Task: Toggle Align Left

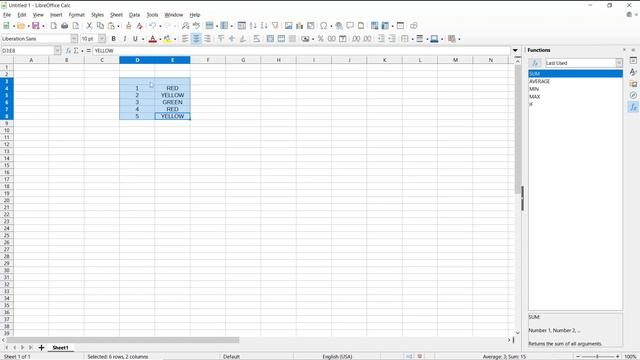Action: 185,39
